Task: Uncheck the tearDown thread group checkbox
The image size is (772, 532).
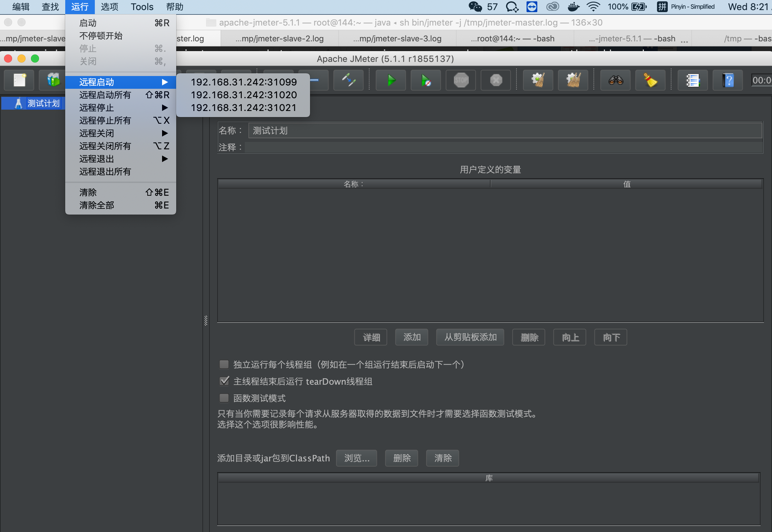Action: (x=224, y=381)
